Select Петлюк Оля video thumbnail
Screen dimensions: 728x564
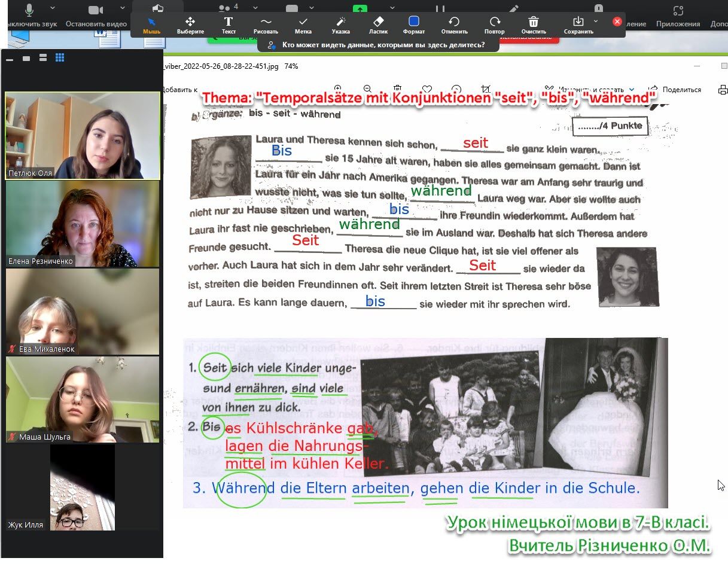(x=83, y=136)
